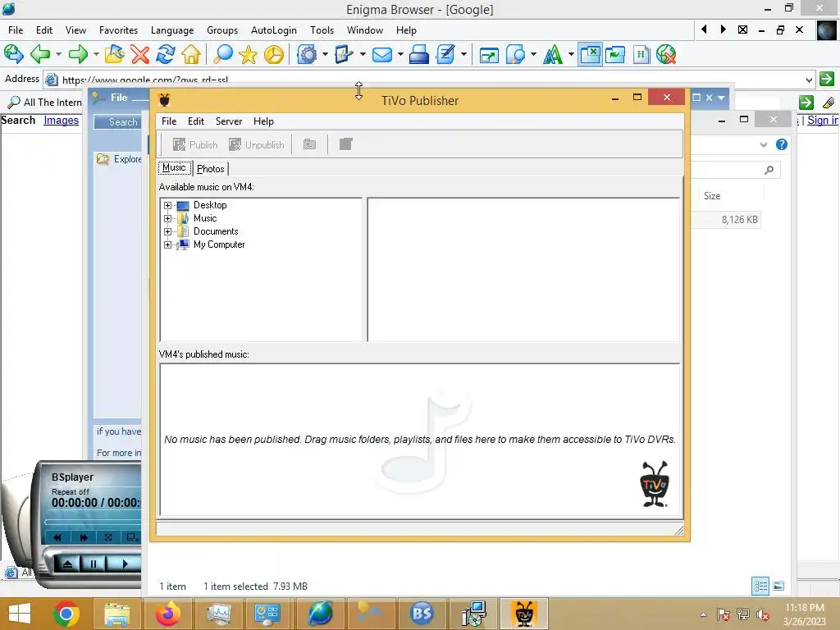This screenshot has width=840, height=630.
Task: Open the Server menu in TiVo Publisher
Action: tap(229, 121)
